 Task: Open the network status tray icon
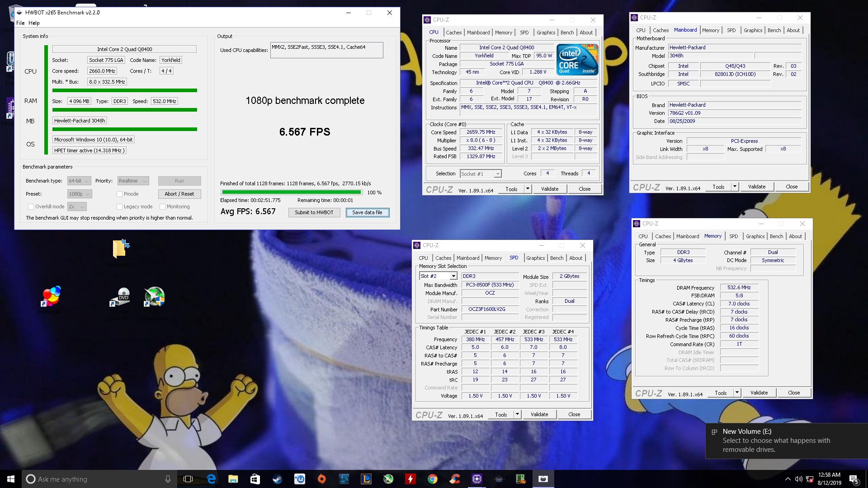[809, 479]
